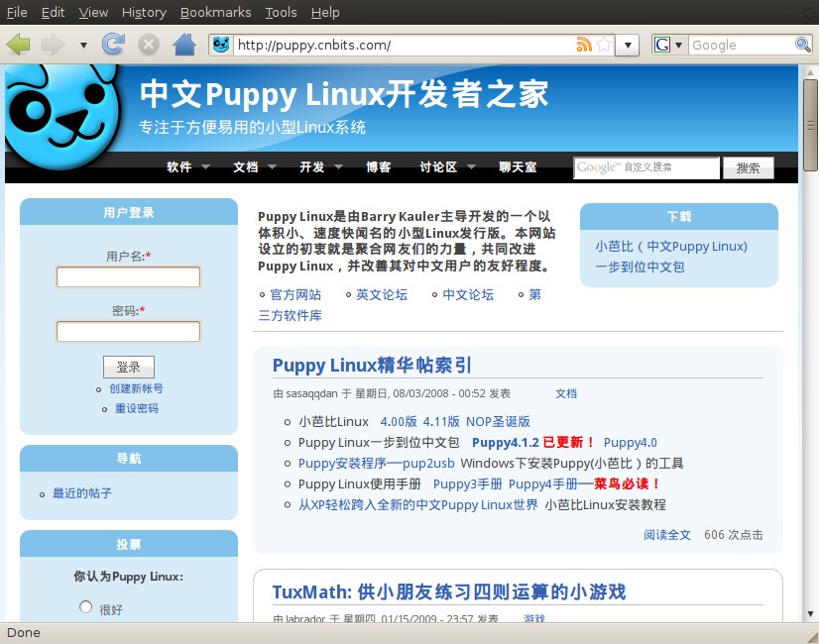Click the vertical scrollbar thumb

810,125
